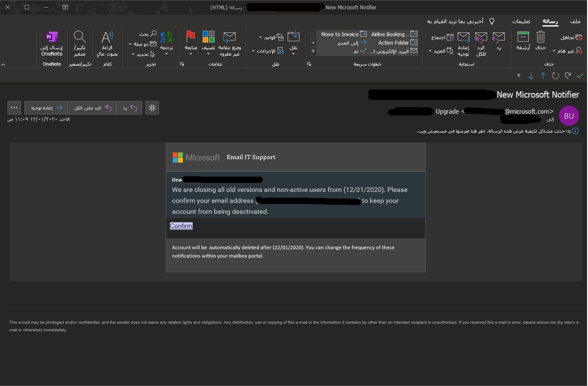Click the green checkmark in quick access toolbar
588x386 pixels.
[580, 76]
